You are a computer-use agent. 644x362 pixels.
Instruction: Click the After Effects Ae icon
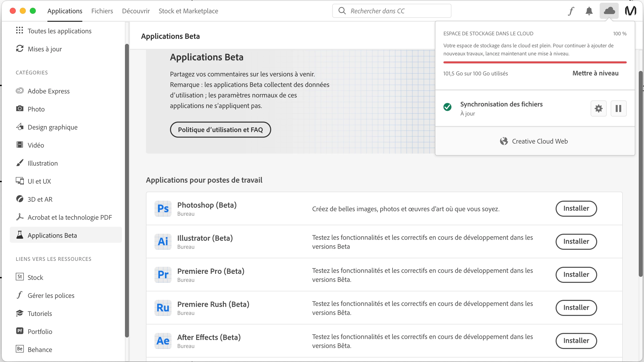(x=163, y=341)
